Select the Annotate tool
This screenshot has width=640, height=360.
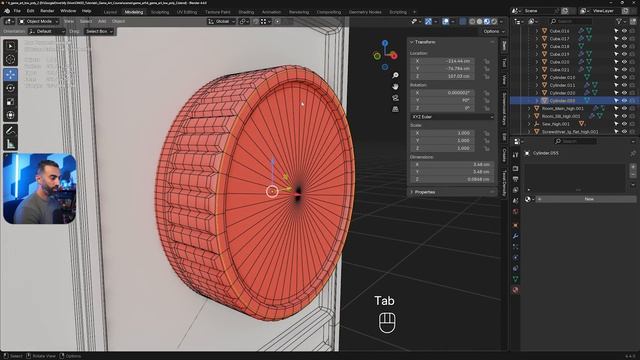11,131
